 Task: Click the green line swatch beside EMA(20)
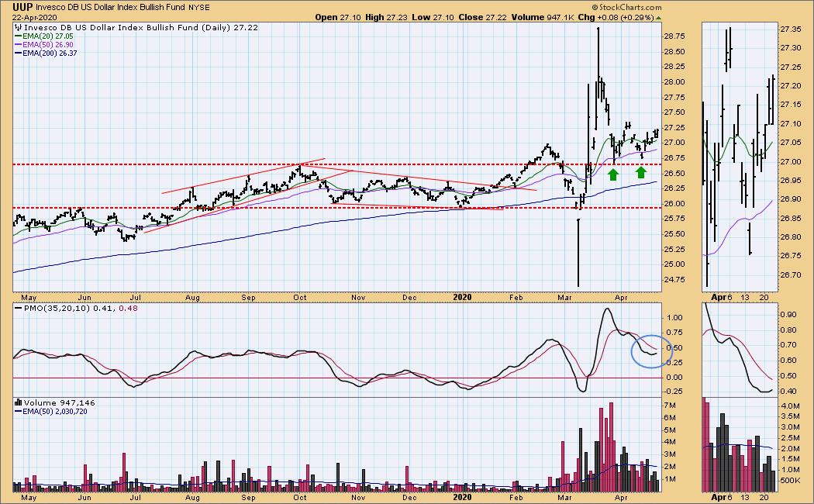pyautogui.click(x=18, y=36)
